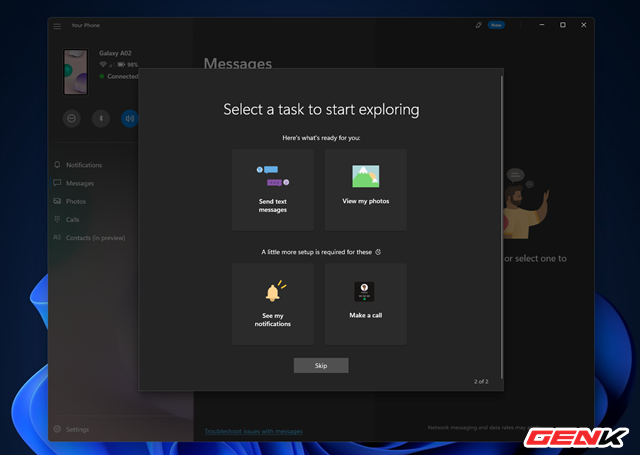Select the View my photos card
The height and width of the screenshot is (455, 640).
tap(366, 190)
